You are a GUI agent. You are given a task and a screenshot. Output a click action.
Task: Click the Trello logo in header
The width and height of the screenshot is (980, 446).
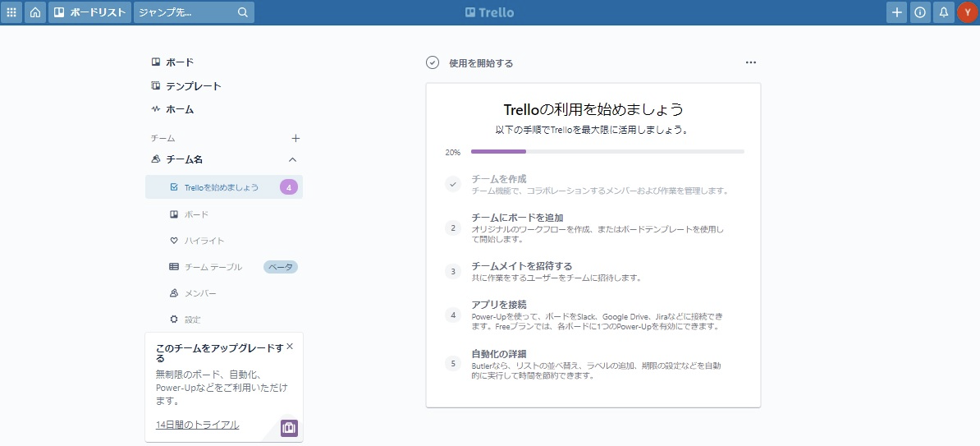tap(489, 12)
